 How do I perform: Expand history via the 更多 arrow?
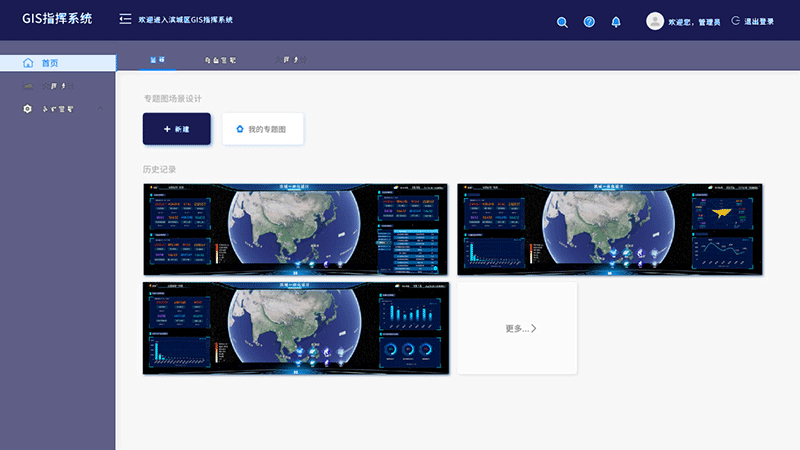[x=534, y=328]
